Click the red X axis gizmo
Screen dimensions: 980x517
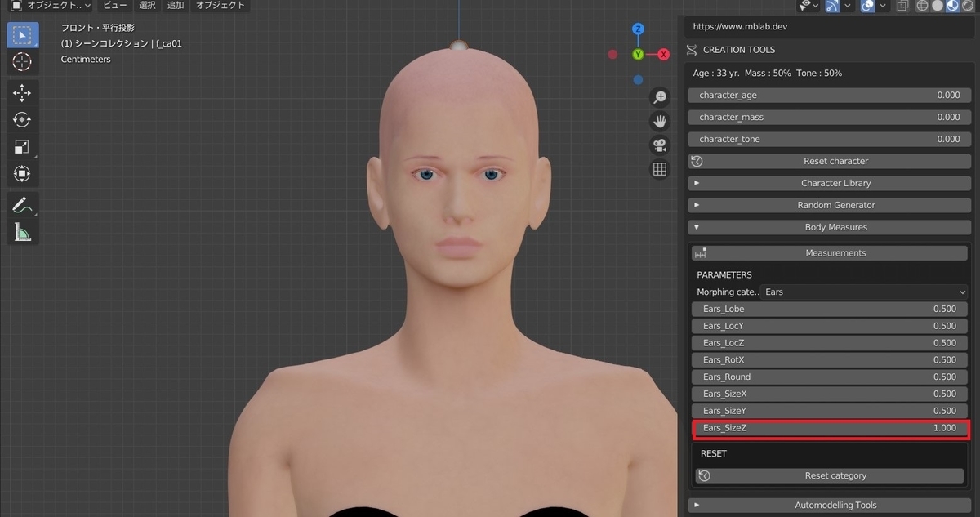pos(663,54)
